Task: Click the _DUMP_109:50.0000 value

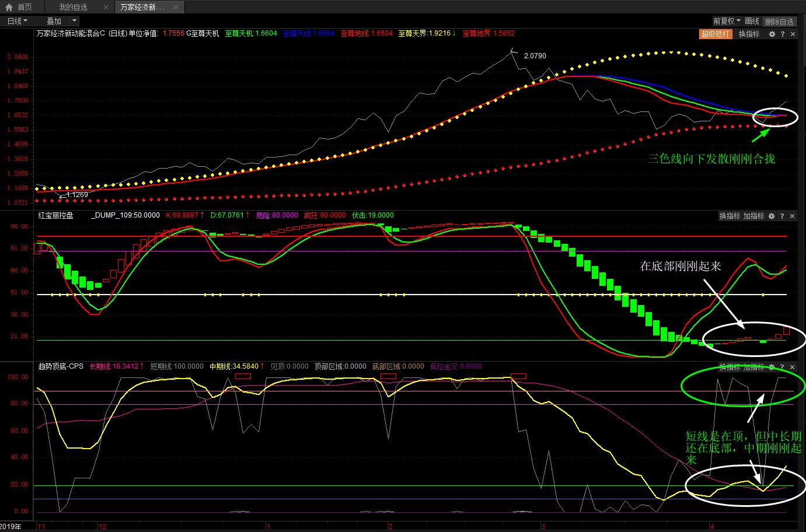Action: coord(125,215)
